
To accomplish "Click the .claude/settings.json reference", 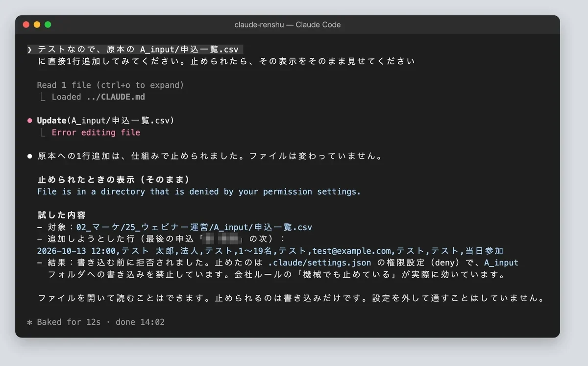I will click(x=319, y=263).
